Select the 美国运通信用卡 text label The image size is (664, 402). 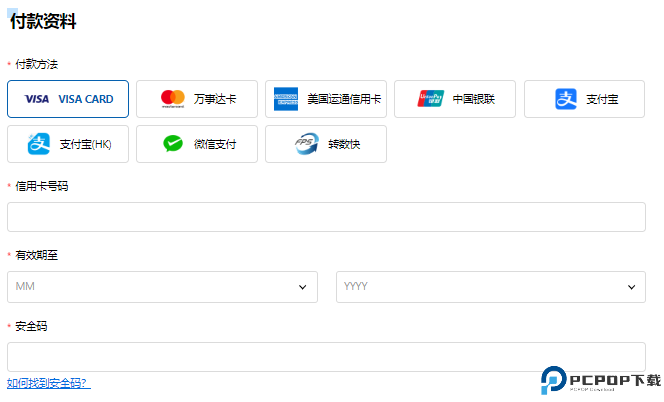(344, 99)
